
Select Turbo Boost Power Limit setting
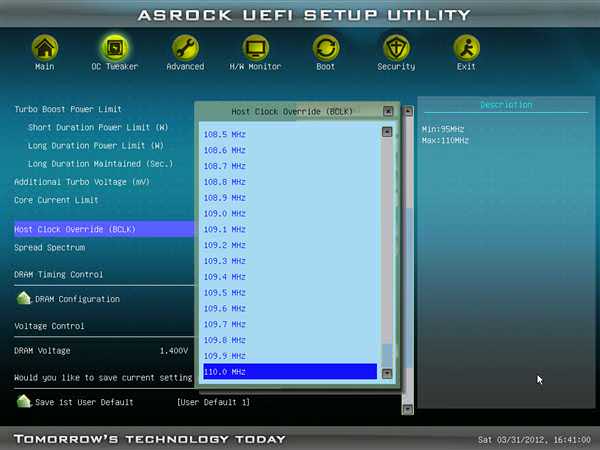click(68, 109)
